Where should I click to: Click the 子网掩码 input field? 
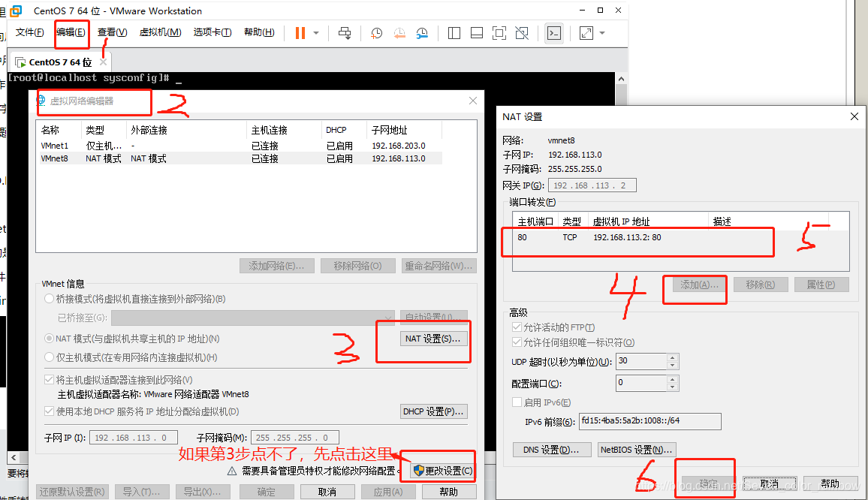click(294, 438)
